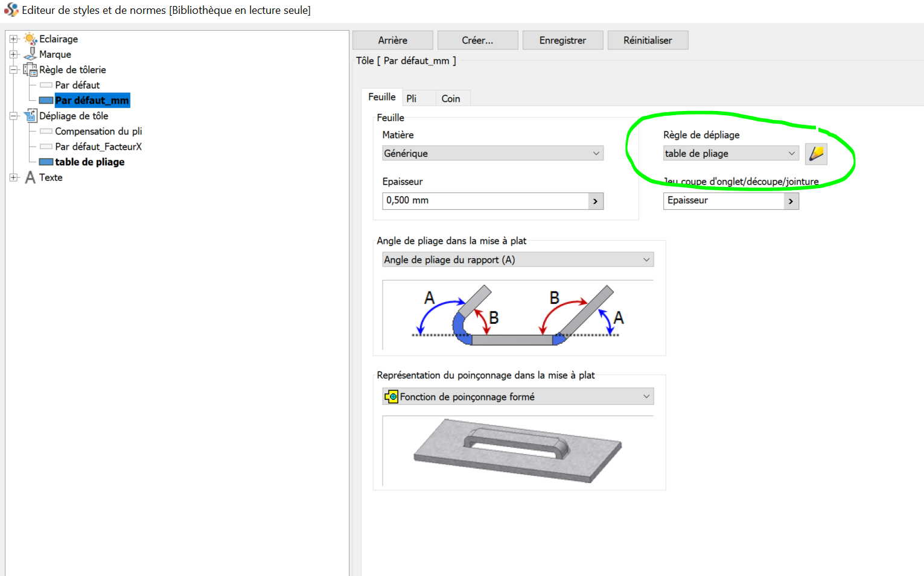This screenshot has width=924, height=576.
Task: Open the Matière dropdown
Action: tap(596, 153)
